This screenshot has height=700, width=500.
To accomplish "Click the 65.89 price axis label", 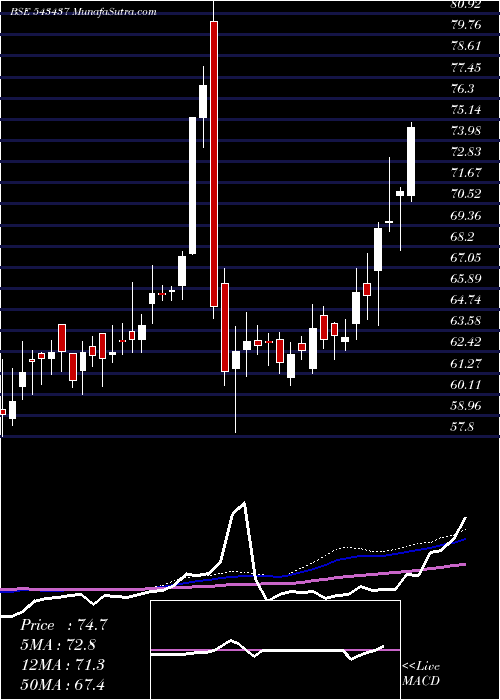I will tap(468, 278).
